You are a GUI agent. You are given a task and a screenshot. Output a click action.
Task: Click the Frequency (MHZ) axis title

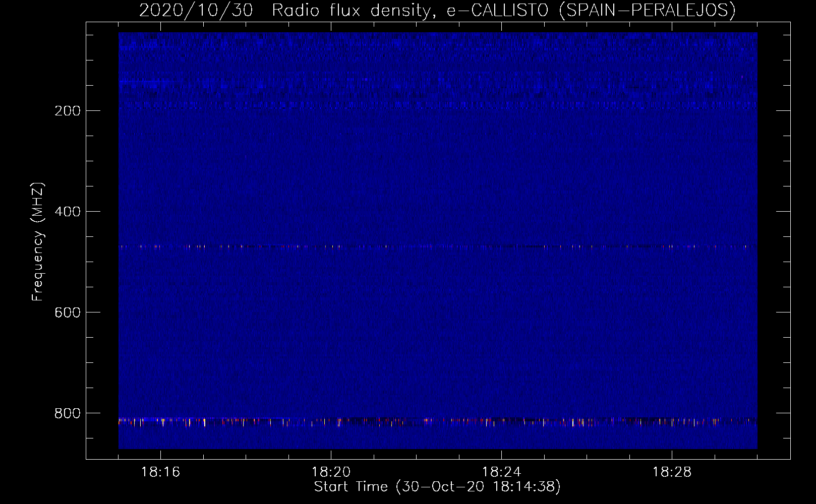[x=38, y=242]
